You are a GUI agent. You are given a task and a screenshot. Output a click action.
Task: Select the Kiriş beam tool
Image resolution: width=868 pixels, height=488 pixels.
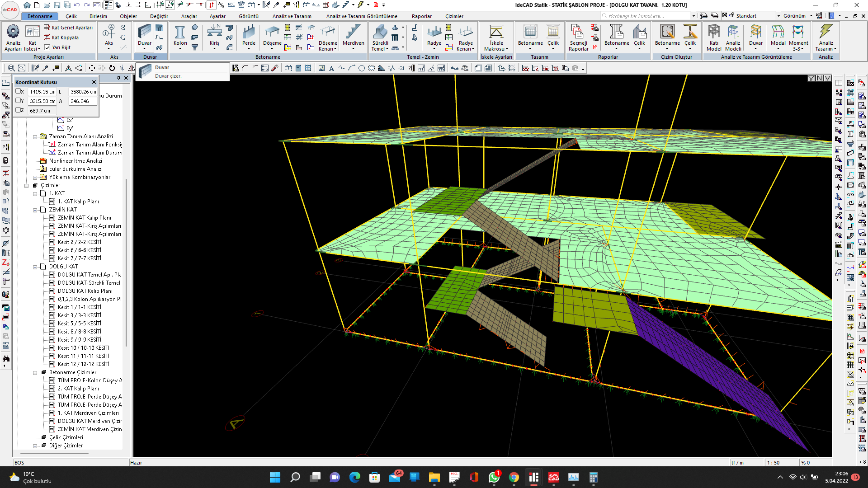(x=214, y=36)
